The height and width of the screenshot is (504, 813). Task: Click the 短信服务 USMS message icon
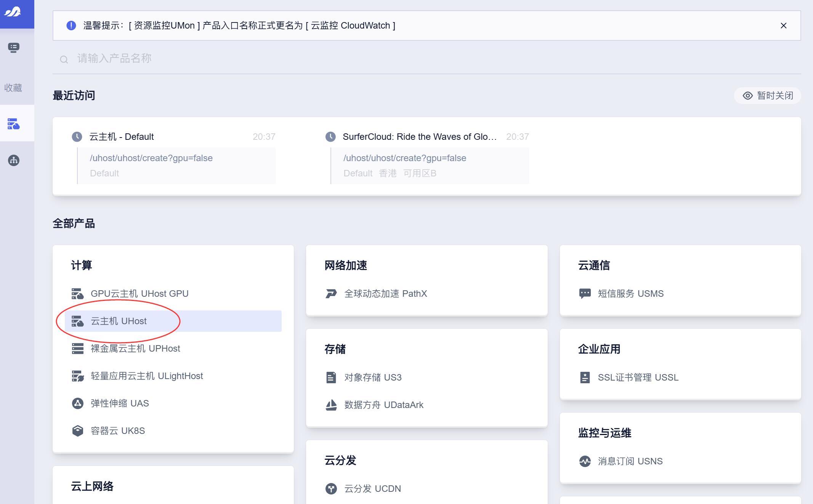coord(584,293)
